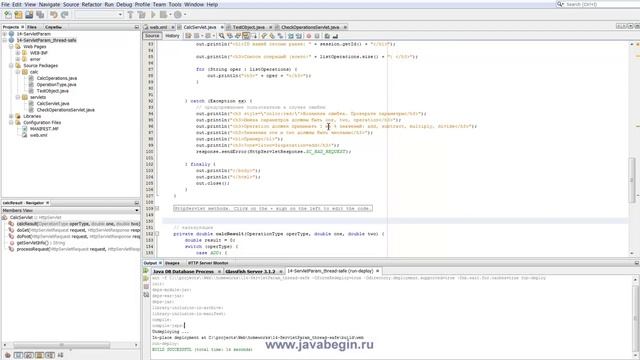The image size is (640, 360).
Task: Collapse the calcResult method code fold
Action: pyautogui.click(x=157, y=234)
